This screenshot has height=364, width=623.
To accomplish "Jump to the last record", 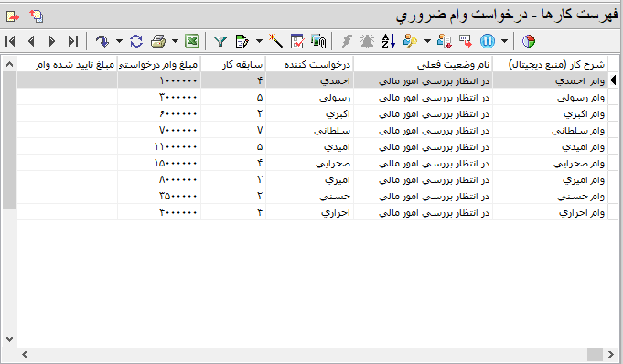I will [72, 41].
